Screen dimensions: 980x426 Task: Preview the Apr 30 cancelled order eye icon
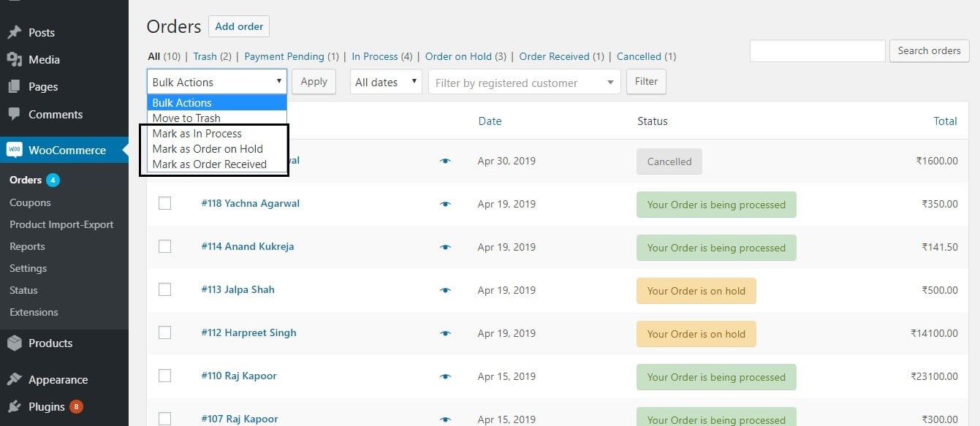(x=445, y=161)
